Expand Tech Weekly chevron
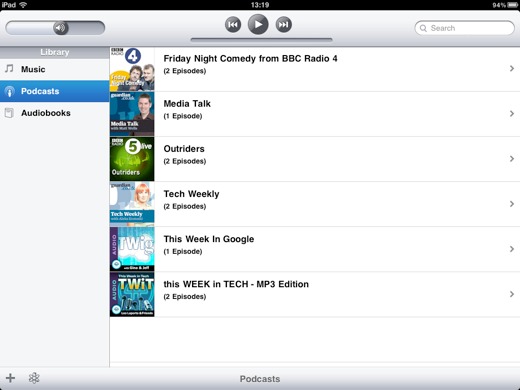Viewport: 520px width, 390px height. [x=512, y=204]
